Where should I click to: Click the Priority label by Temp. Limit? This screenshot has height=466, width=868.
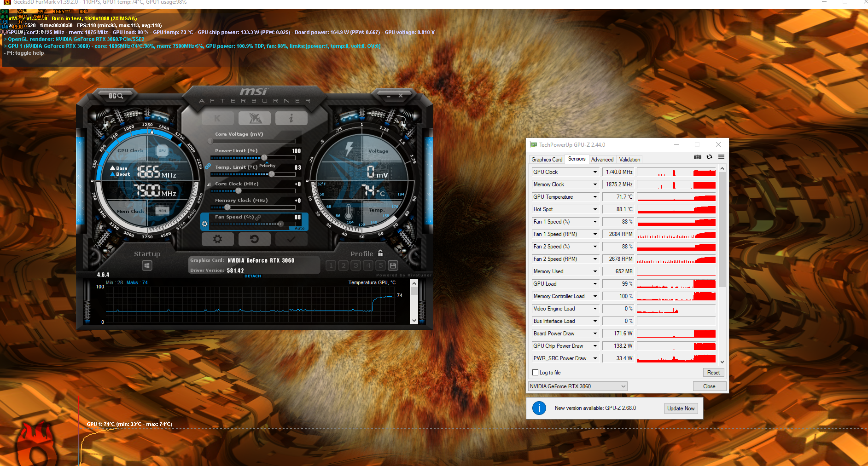pyautogui.click(x=267, y=166)
